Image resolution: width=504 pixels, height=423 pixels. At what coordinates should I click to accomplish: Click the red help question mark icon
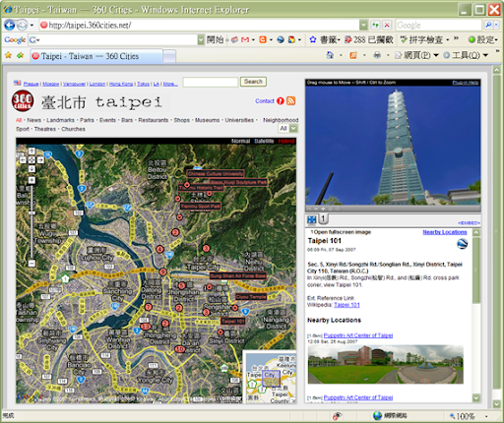281,101
